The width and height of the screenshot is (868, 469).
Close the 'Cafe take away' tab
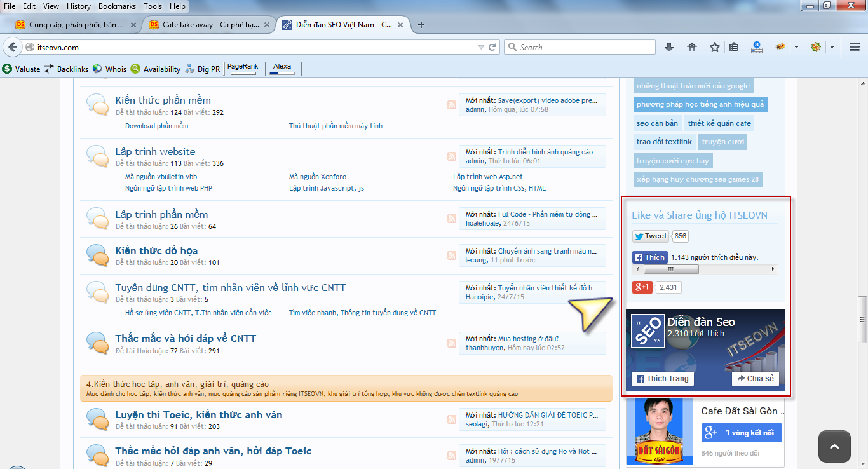267,25
